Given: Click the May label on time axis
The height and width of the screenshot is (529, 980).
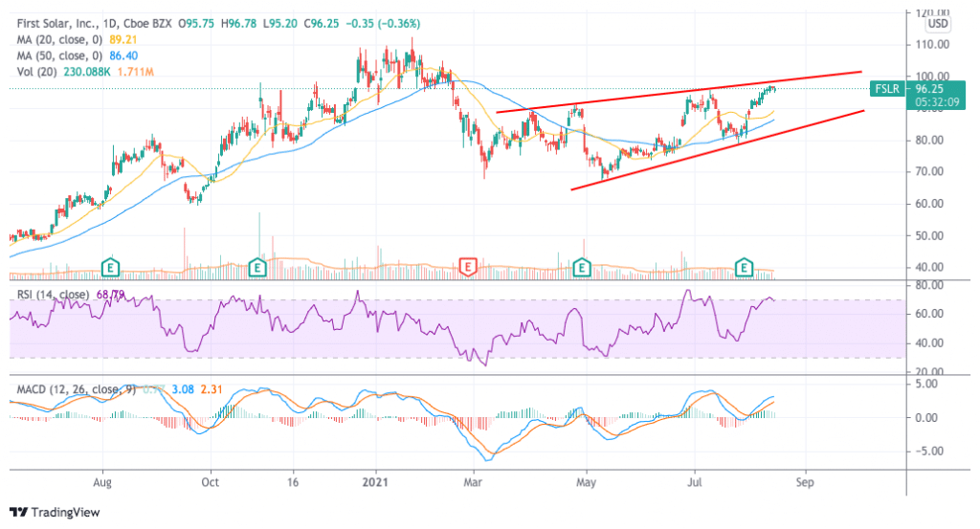Looking at the screenshot, I should [x=587, y=482].
